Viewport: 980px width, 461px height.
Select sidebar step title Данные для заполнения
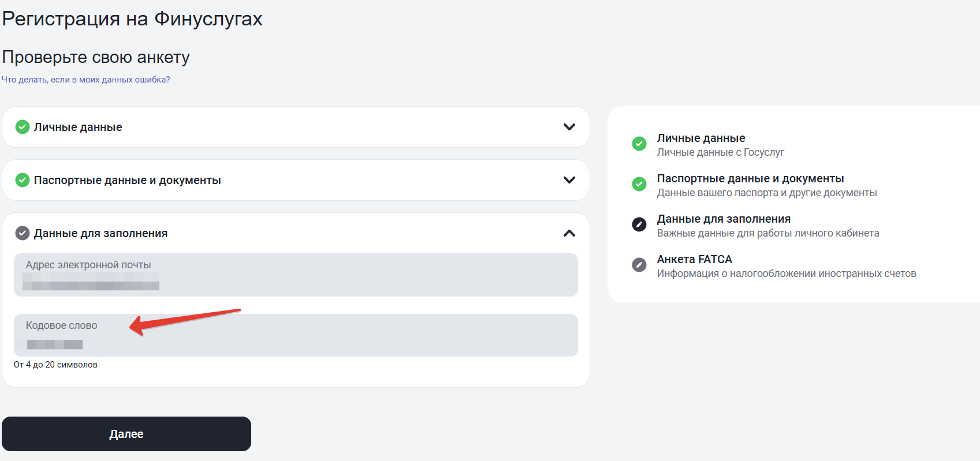[724, 219]
